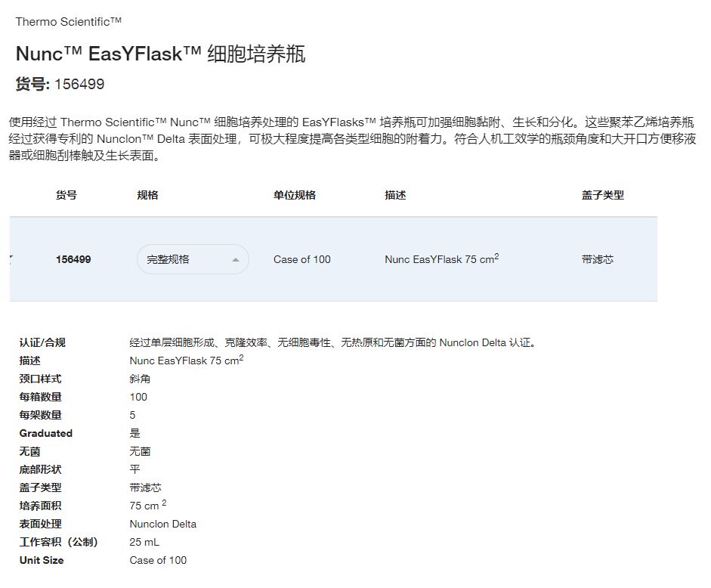Click the 工作容积（公制） spec label
The height and width of the screenshot is (588, 711).
click(x=58, y=542)
